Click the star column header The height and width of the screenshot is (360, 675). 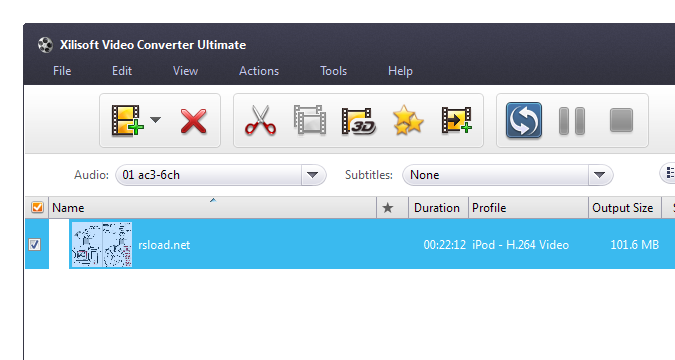[x=388, y=208]
